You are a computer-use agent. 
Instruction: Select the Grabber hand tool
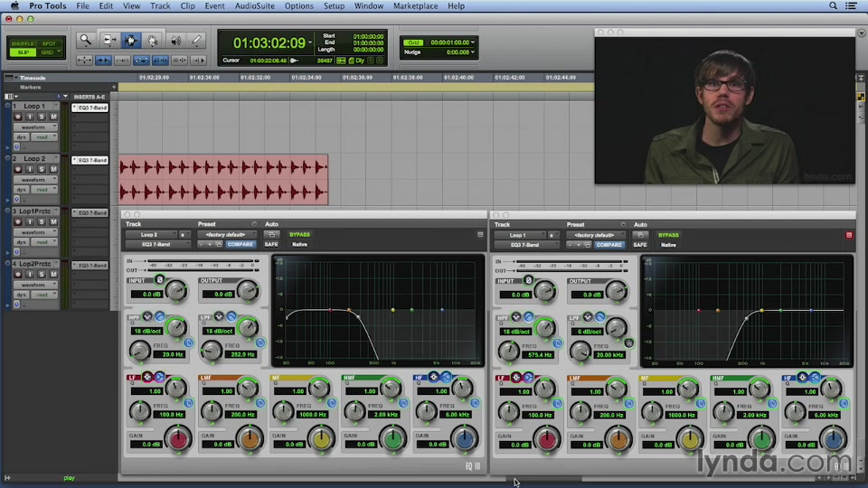click(152, 41)
